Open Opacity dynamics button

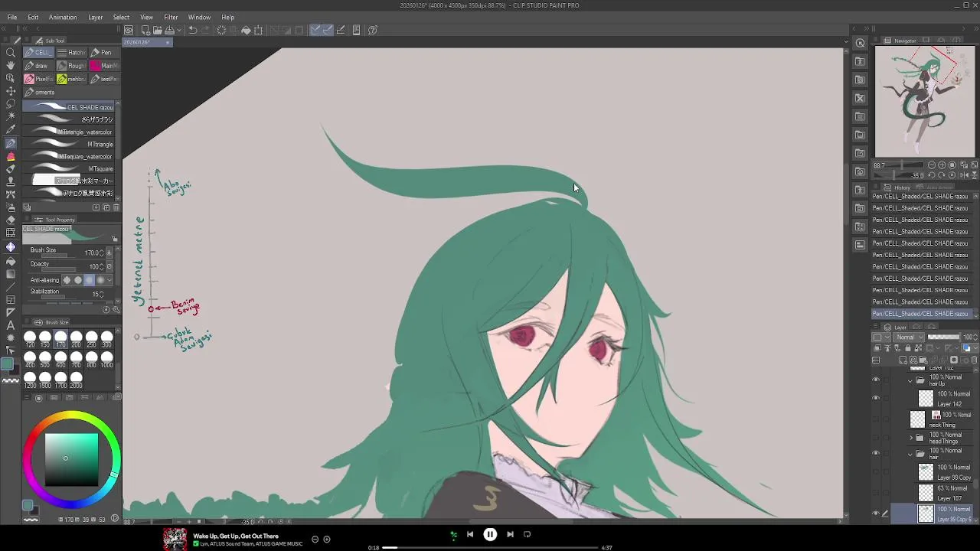click(109, 266)
